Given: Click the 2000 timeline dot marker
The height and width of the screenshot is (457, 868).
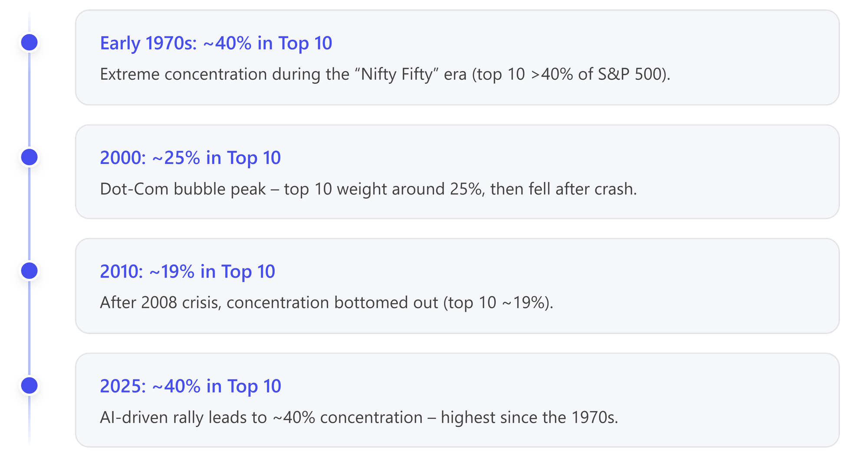Looking at the screenshot, I should click(30, 157).
